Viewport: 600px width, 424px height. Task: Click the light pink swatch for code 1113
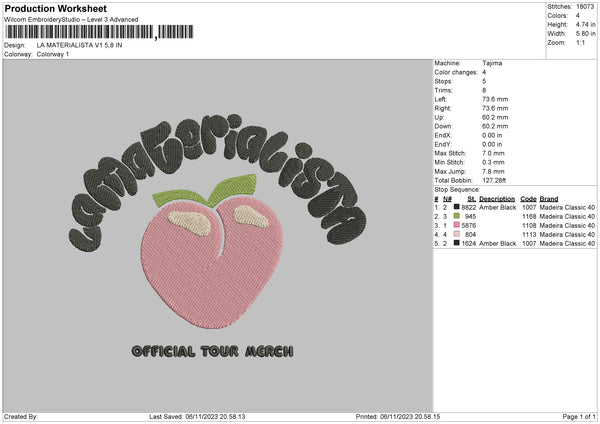tap(456, 234)
